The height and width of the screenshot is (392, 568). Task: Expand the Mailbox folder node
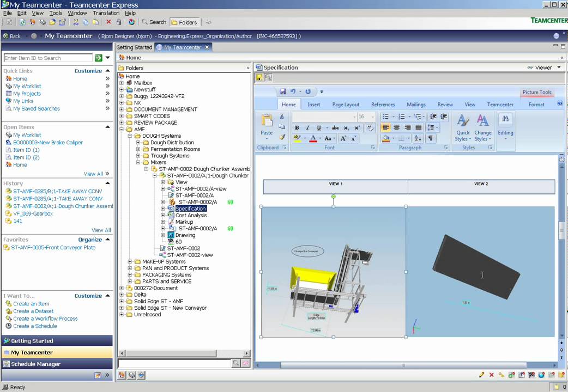[122, 83]
